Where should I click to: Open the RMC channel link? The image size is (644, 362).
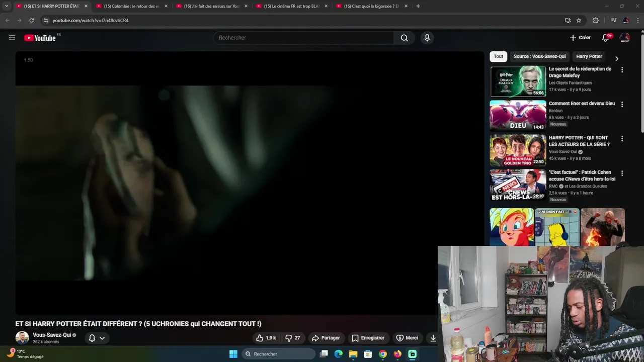pos(553,186)
